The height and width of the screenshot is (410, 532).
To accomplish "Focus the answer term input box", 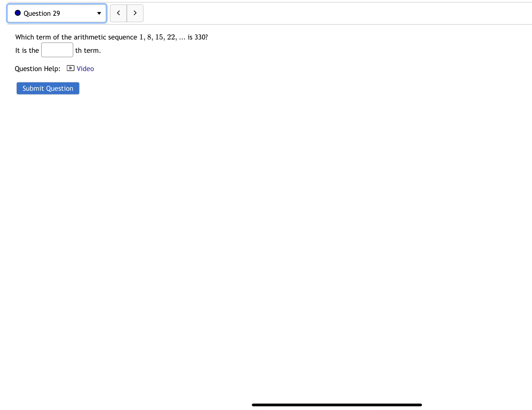I will click(57, 50).
